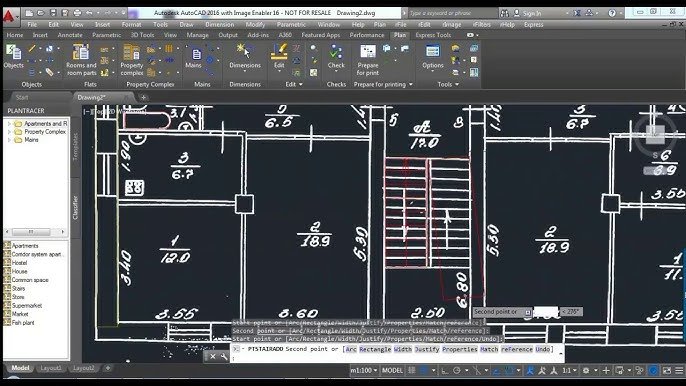686x386 pixels.
Task: Click the plus annotation monitor icon in status bar
Action: point(606,370)
